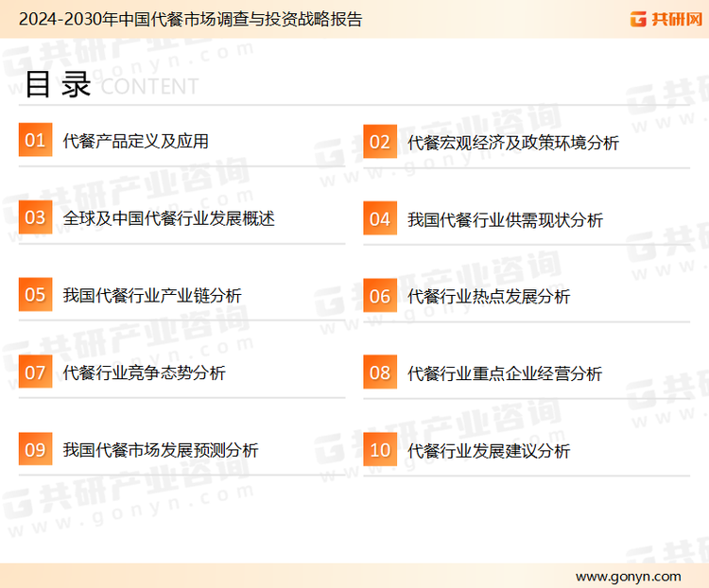
Task: Open chapter 我国代餐市场发展预测分析
Action: click(x=161, y=450)
